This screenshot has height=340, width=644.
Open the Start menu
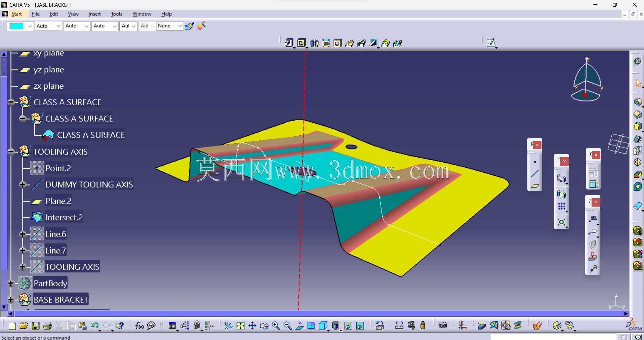tap(16, 14)
